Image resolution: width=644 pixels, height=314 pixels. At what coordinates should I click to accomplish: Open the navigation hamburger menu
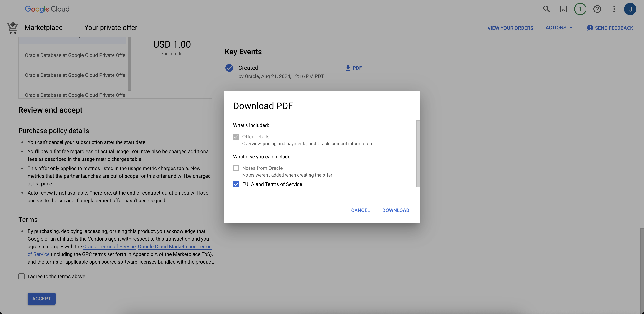coord(13,9)
